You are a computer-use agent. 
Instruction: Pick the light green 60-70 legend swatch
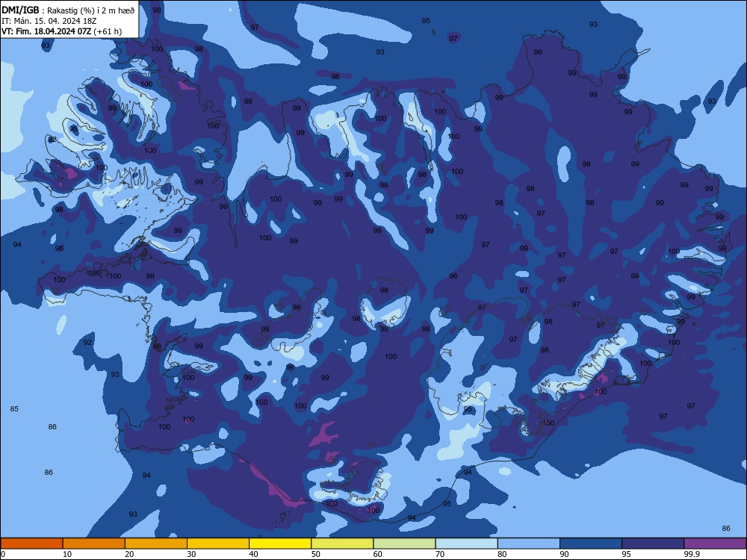pyautogui.click(x=404, y=544)
